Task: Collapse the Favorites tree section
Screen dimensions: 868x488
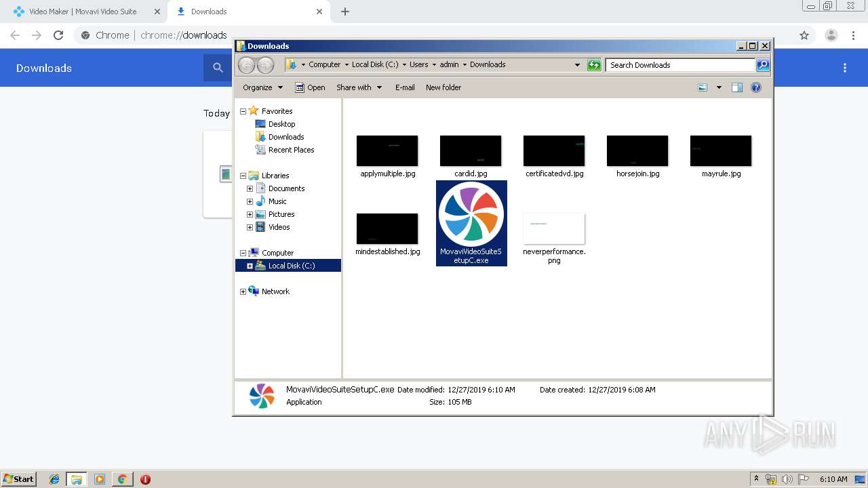Action: [x=243, y=111]
